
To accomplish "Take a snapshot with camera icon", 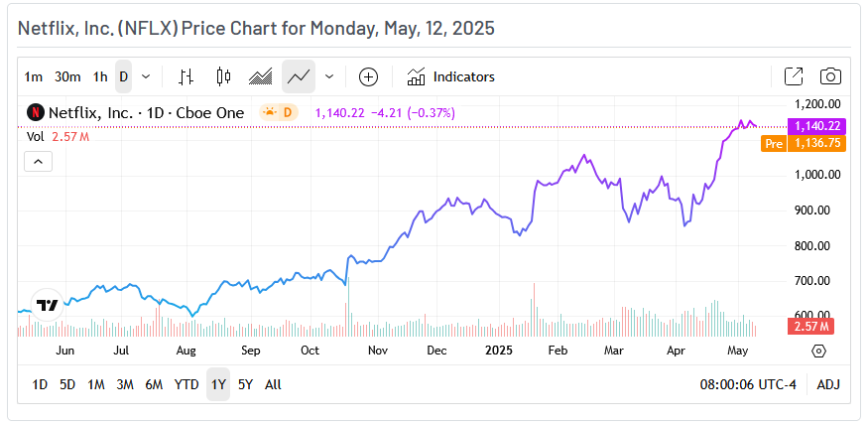I will point(831,76).
